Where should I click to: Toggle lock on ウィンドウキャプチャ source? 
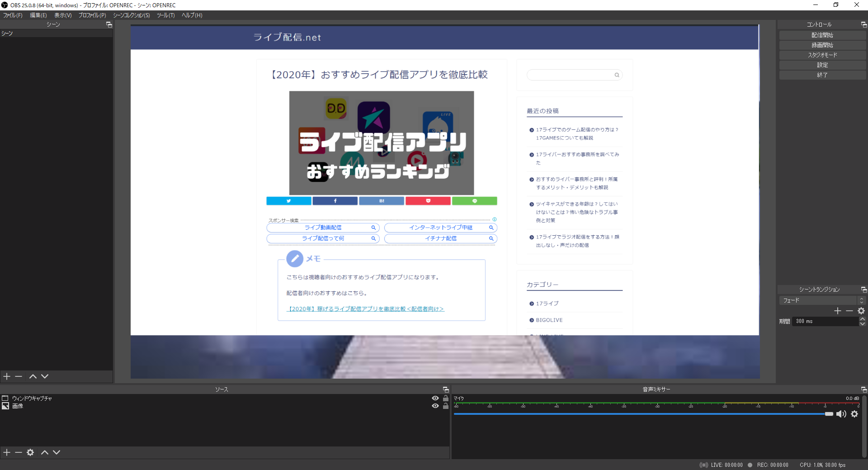click(446, 398)
